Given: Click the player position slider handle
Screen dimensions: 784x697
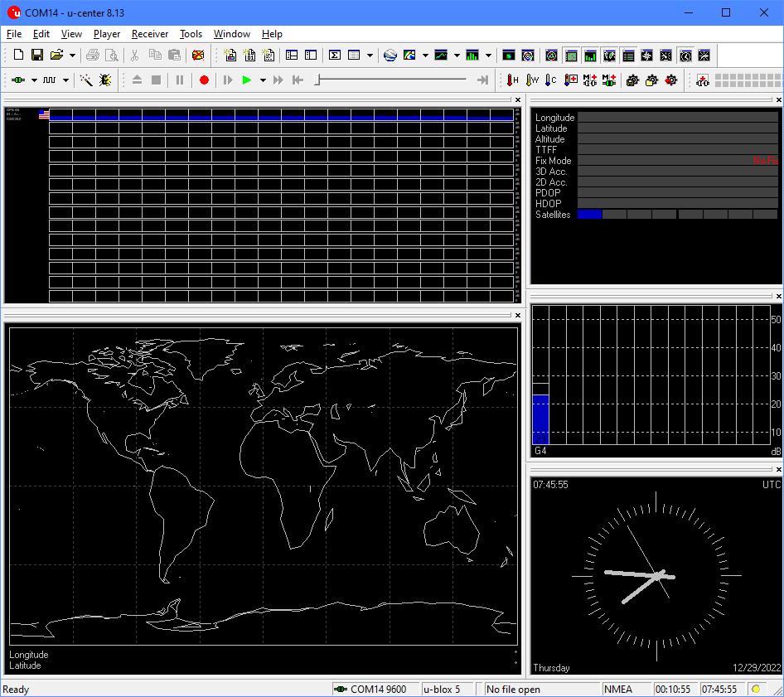Looking at the screenshot, I should [x=318, y=80].
